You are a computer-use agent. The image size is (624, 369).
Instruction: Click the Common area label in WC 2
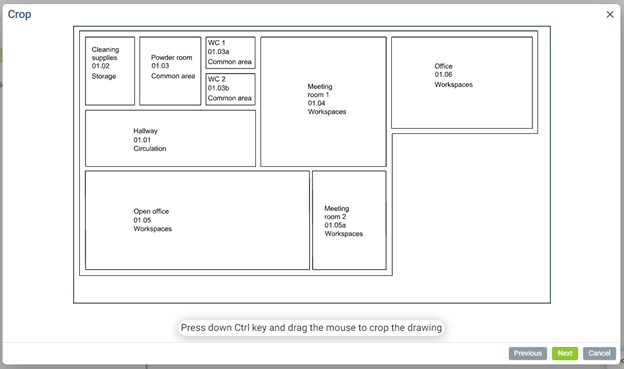[x=230, y=98]
